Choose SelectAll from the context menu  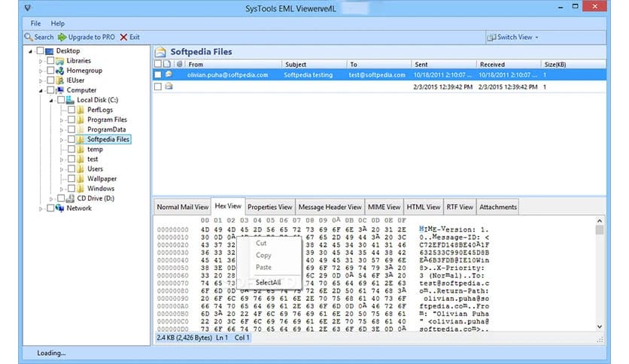point(269,282)
